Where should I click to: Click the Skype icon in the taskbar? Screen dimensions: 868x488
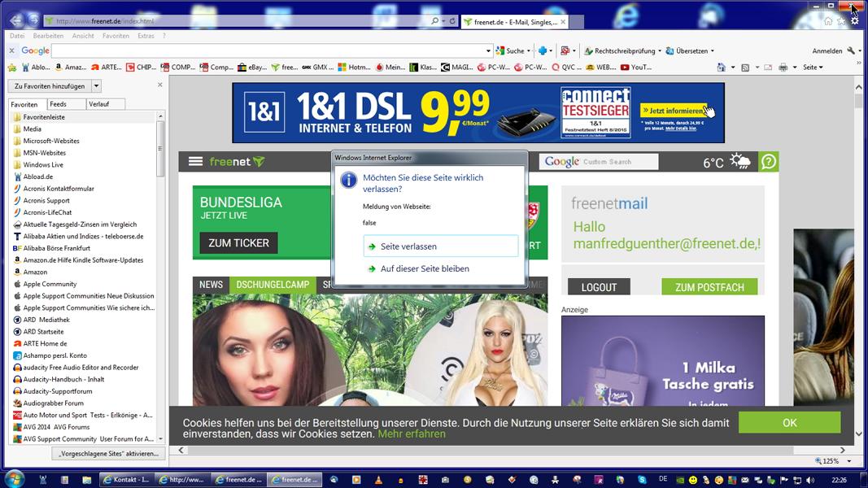pyautogui.click(x=642, y=480)
